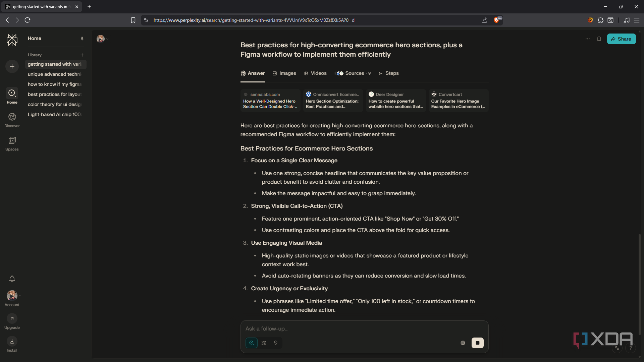The image size is (644, 362).
Task: Open the Sources tab
Action: coord(353,73)
